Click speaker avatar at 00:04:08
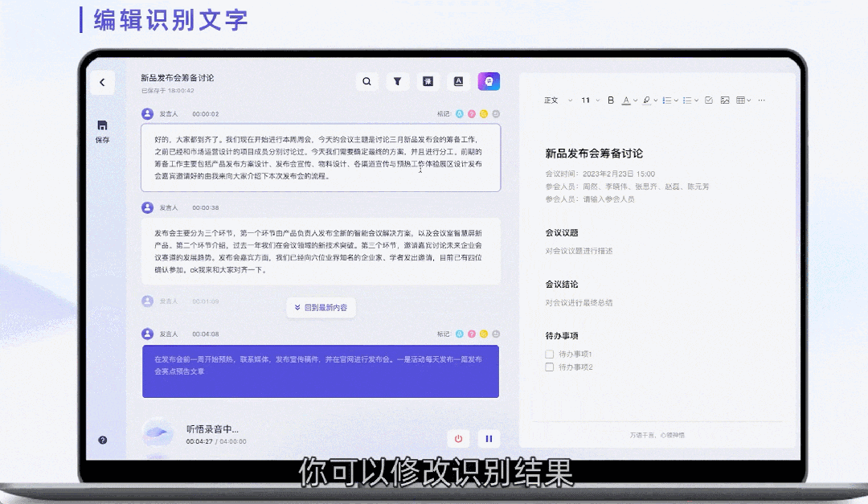 tap(147, 334)
